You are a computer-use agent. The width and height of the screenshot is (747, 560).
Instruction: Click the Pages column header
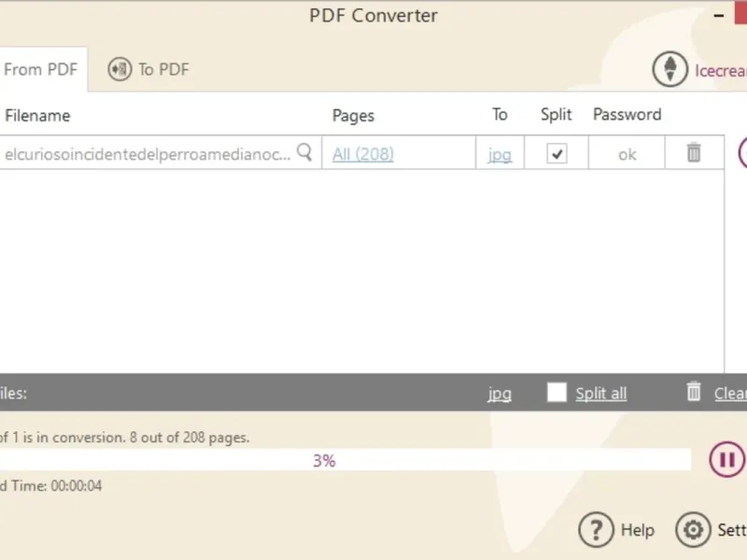353,116
